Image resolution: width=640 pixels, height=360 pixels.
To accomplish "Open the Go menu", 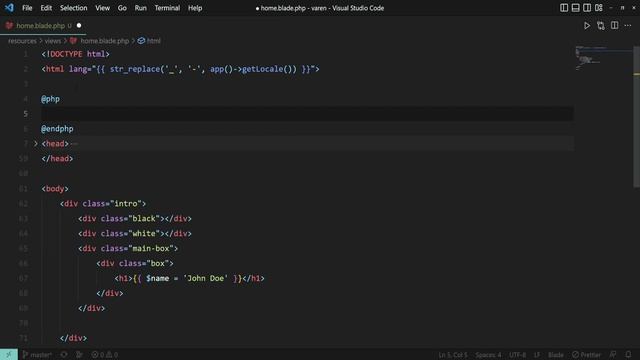I will coord(122,8).
